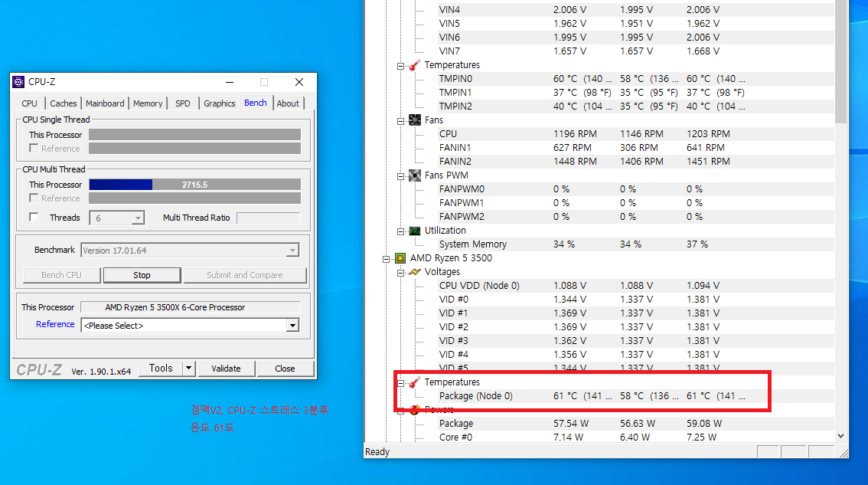
Task: Click the Submit and Compare button
Action: [x=245, y=275]
